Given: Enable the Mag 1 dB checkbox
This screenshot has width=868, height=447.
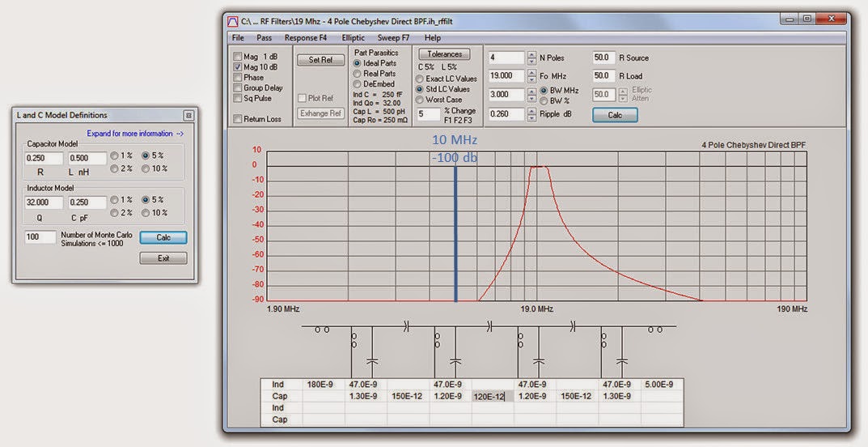Looking at the screenshot, I should [238, 57].
